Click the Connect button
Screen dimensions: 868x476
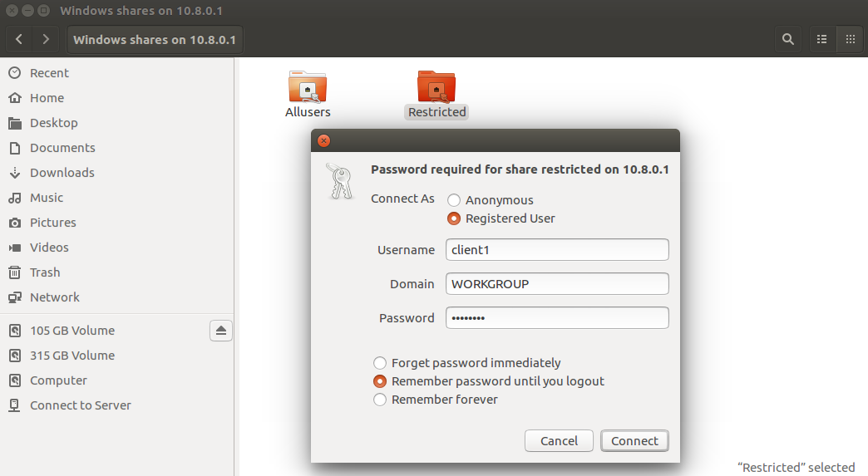click(634, 440)
